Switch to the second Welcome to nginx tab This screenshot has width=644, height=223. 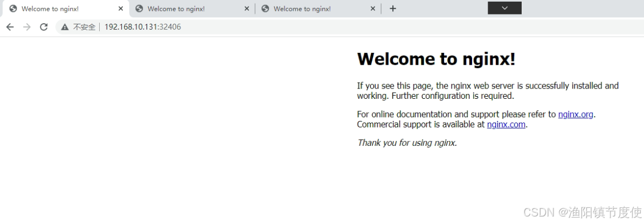[192, 9]
